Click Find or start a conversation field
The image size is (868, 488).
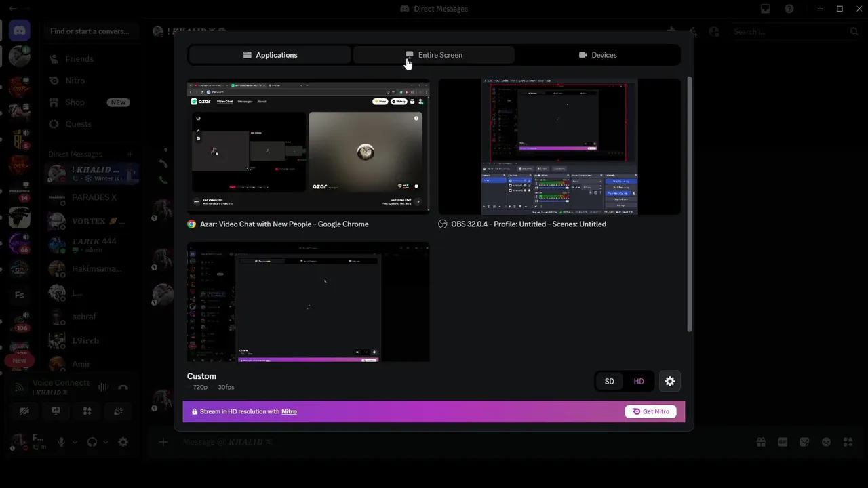[91, 31]
